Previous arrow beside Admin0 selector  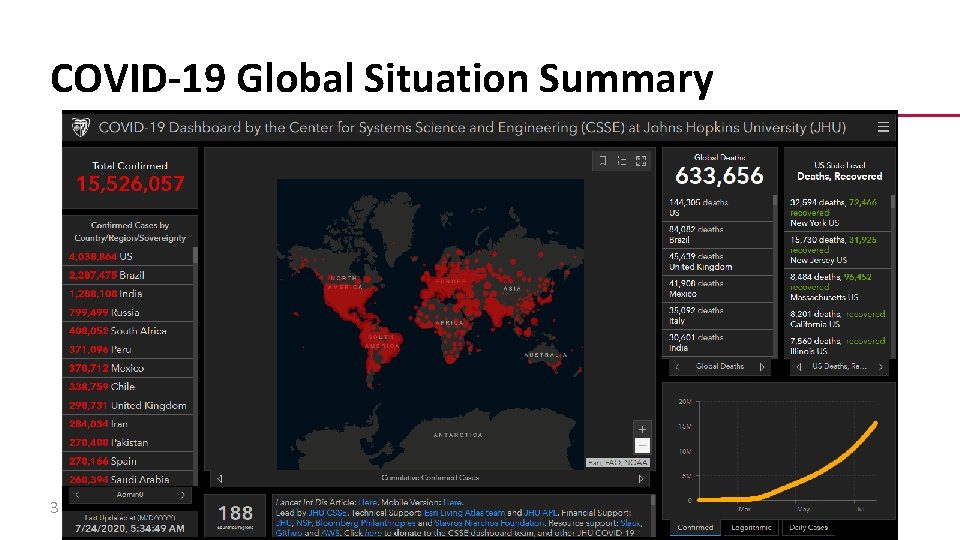78,495
